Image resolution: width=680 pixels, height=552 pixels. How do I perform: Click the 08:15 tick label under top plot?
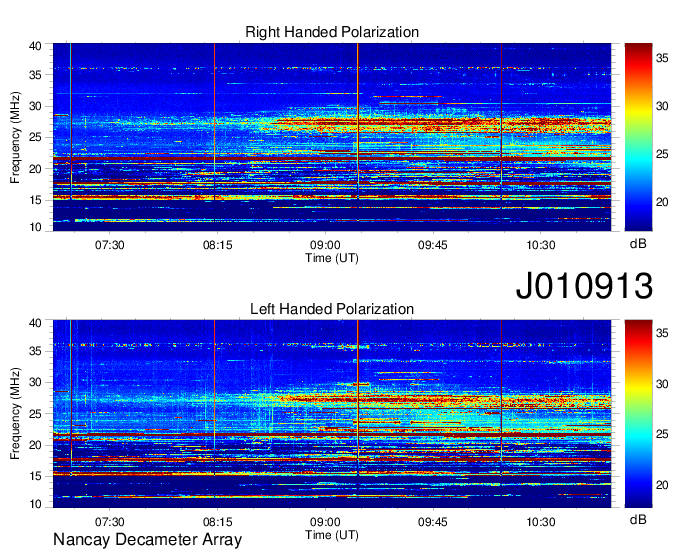tap(217, 245)
